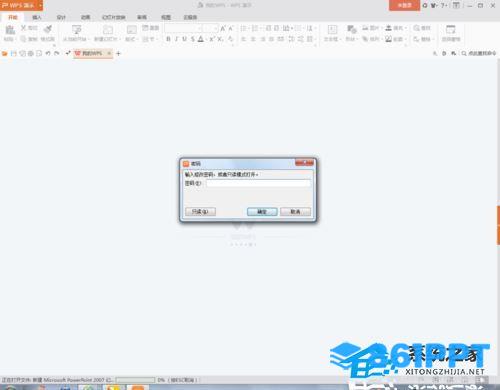Click the password input field
Image resolution: width=500 pixels, height=390 pixels.
[x=258, y=183]
